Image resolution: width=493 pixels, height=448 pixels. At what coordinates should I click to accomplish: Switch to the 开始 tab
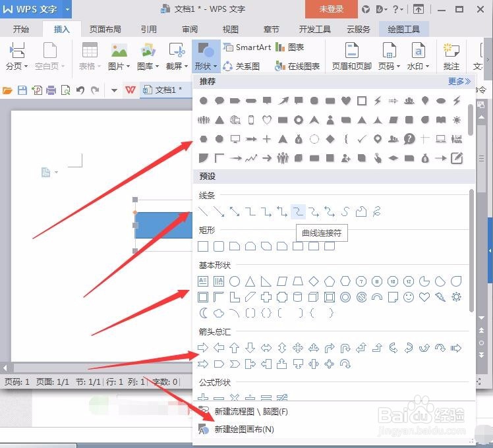click(21, 30)
